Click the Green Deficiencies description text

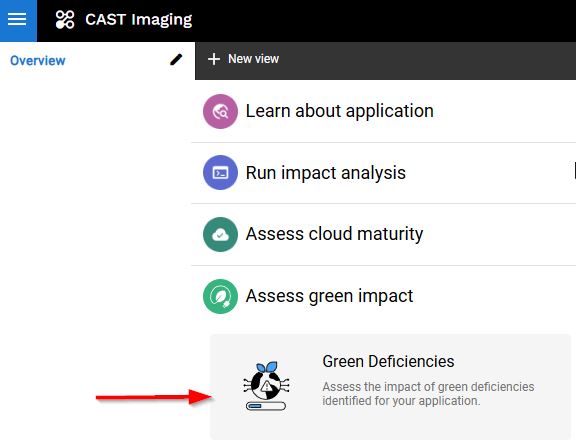pyautogui.click(x=428, y=394)
